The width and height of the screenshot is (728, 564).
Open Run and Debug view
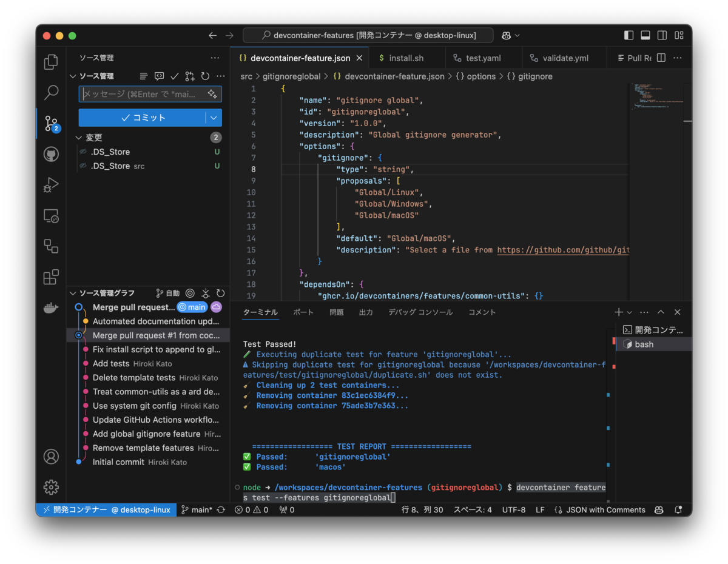[x=52, y=184]
